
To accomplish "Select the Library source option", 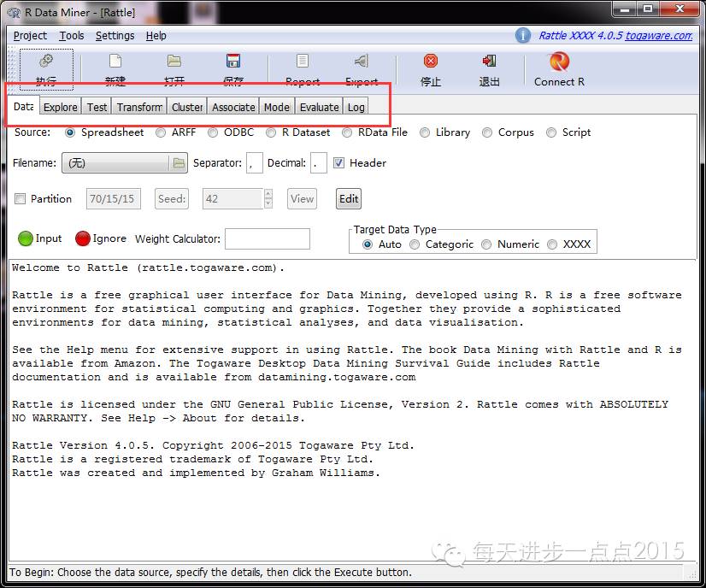I will click(x=425, y=132).
